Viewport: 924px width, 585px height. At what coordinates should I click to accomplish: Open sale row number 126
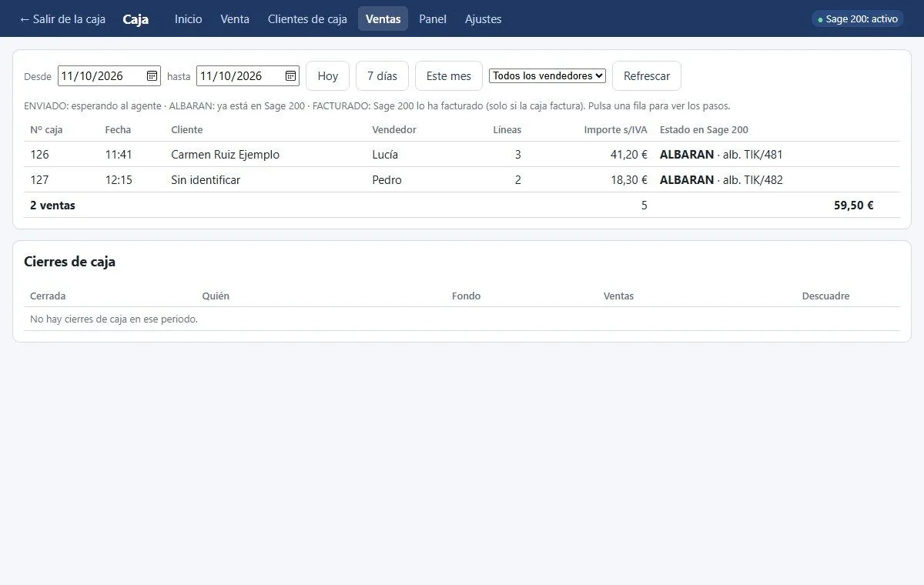click(462, 154)
